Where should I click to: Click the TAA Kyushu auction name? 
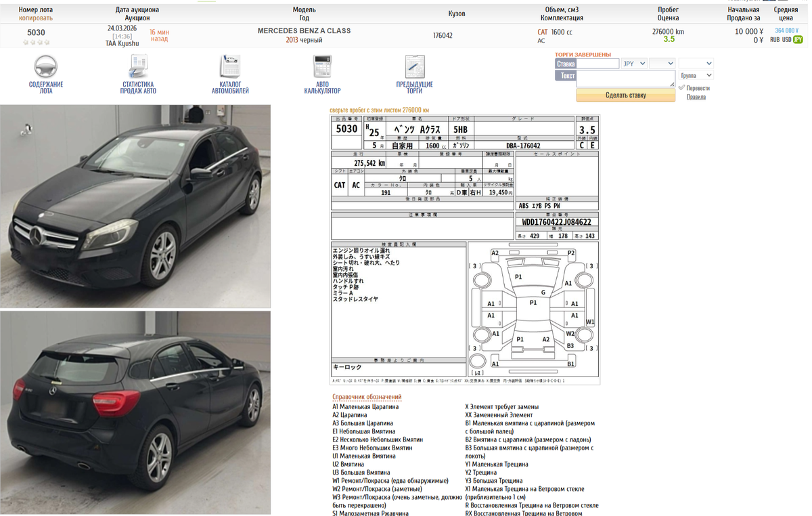122,43
